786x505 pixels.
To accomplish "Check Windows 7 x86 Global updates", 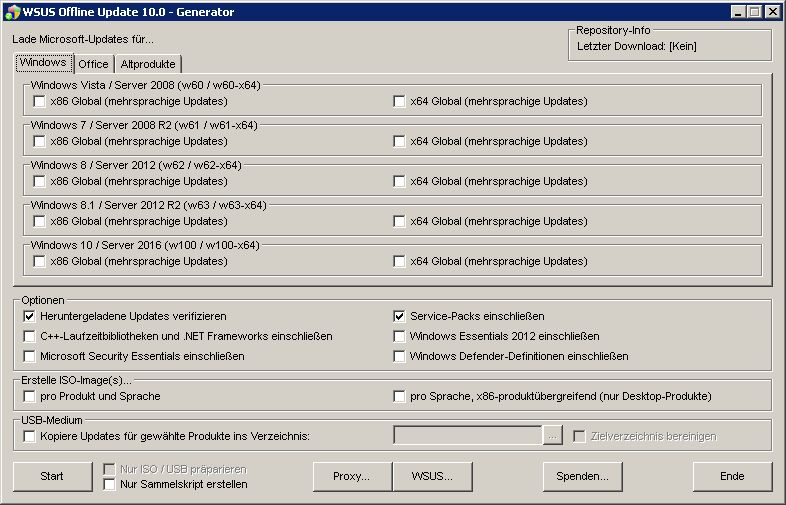I will 40,141.
